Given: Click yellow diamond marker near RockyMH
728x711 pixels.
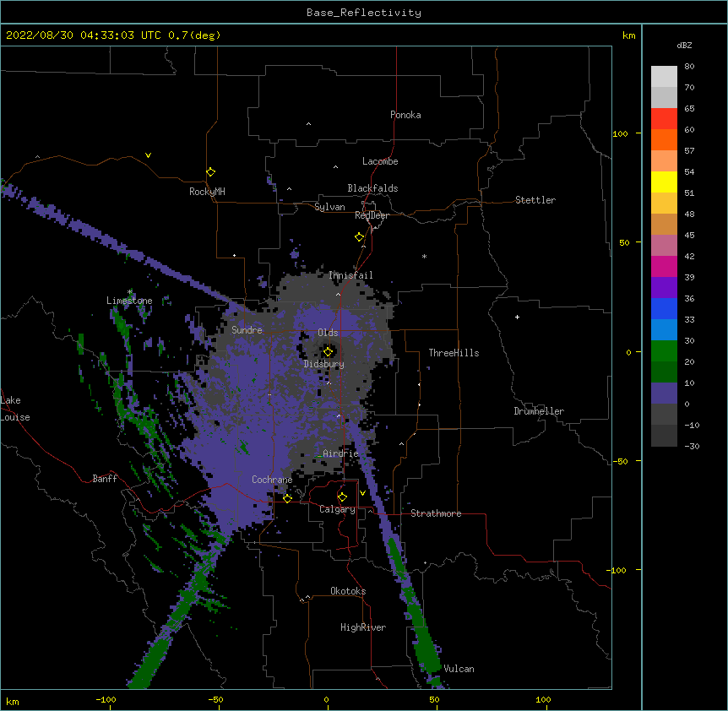Looking at the screenshot, I should pyautogui.click(x=210, y=172).
